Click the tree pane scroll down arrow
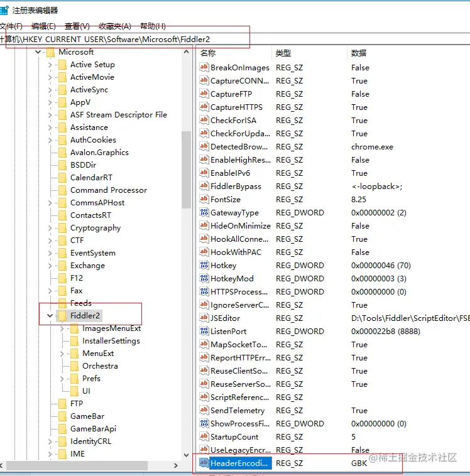The height and width of the screenshot is (476, 470). 186,455
